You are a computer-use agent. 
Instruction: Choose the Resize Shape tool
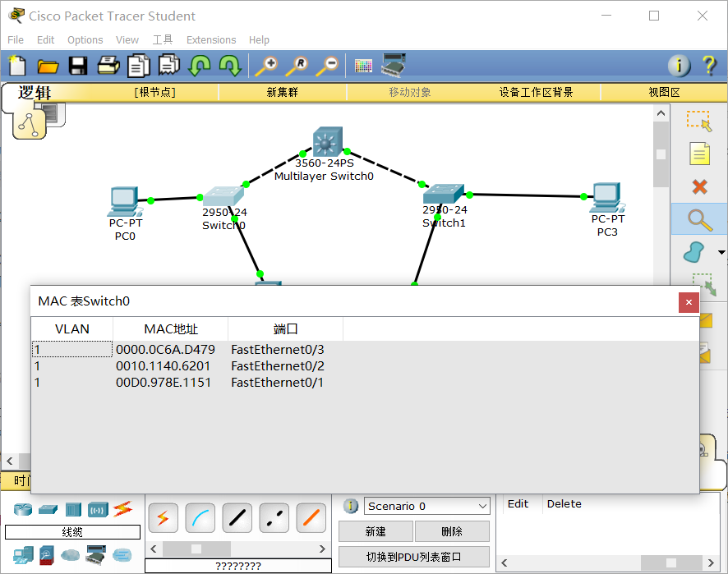pos(704,282)
